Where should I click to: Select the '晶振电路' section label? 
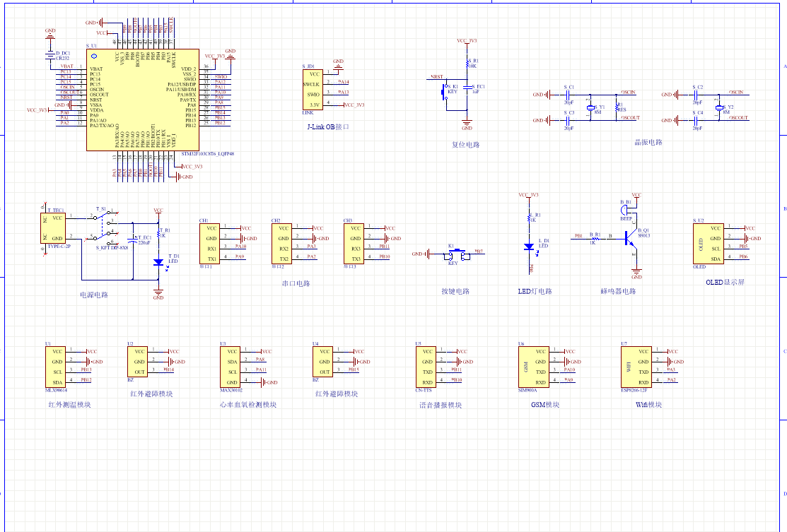(x=648, y=142)
